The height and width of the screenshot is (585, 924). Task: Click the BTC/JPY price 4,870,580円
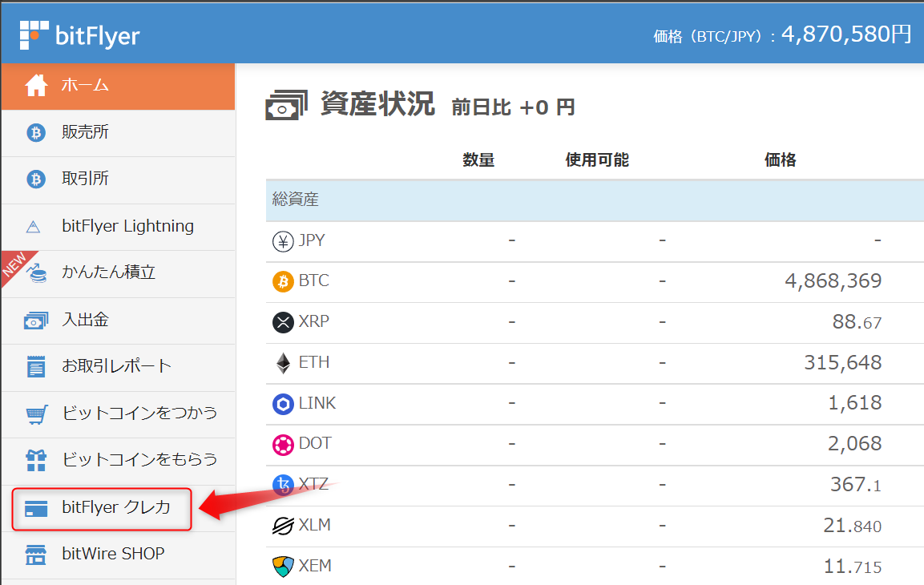pos(846,34)
